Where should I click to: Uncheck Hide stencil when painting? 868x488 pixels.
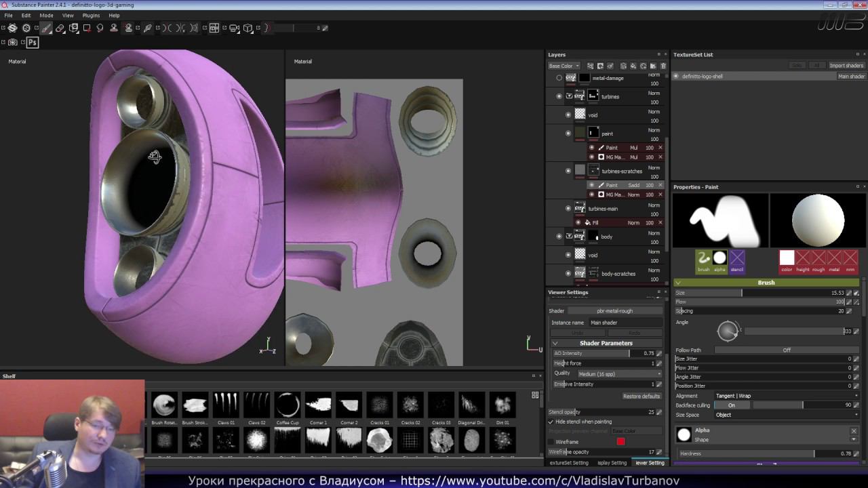[x=551, y=422]
